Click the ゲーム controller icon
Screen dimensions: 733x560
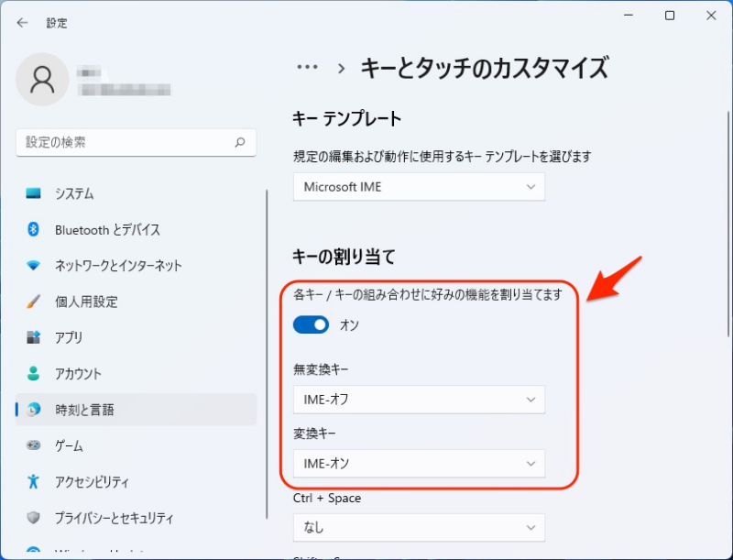pos(33,445)
